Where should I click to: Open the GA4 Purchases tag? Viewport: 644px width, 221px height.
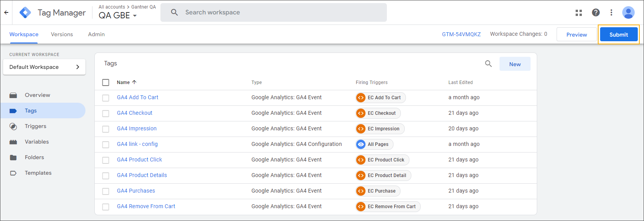pos(136,191)
